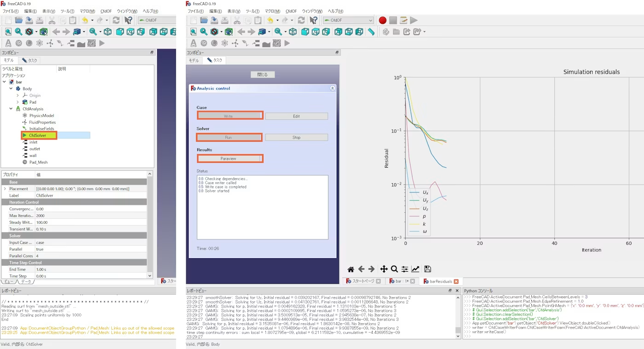Screen dimensions: 644x349
Task: Click the bounding box icon in right window
Action: (x=229, y=32)
